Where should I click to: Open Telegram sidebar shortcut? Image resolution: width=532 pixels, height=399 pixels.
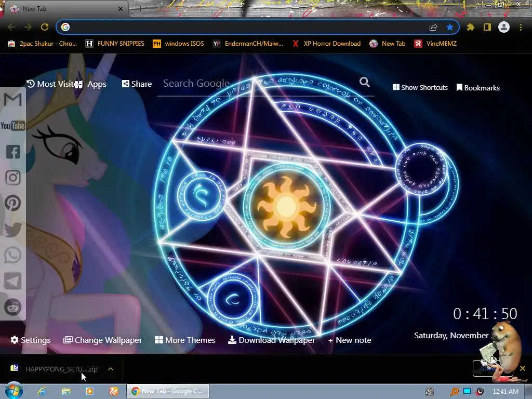[13, 281]
